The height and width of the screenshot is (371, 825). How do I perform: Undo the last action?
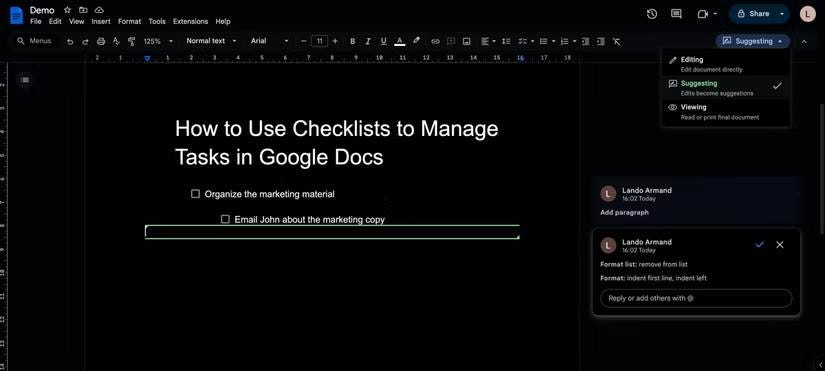click(70, 41)
